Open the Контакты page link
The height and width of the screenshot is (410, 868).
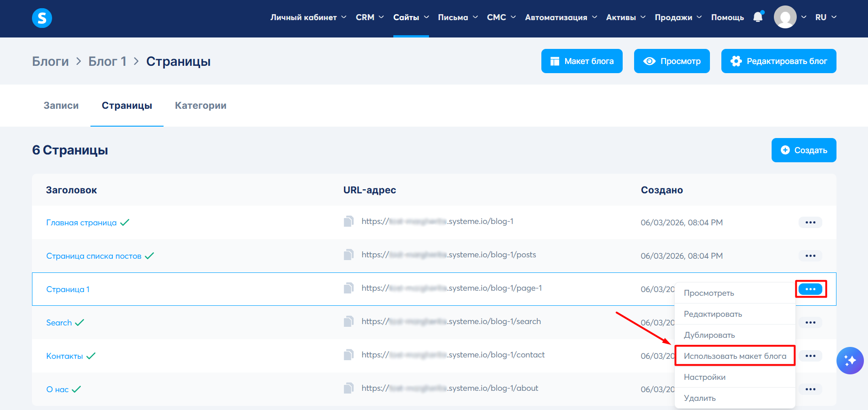(x=64, y=356)
